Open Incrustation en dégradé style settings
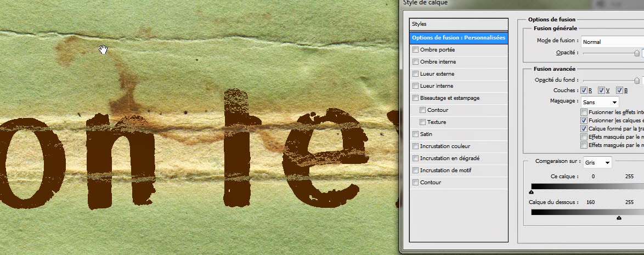The image size is (644, 255). click(449, 158)
